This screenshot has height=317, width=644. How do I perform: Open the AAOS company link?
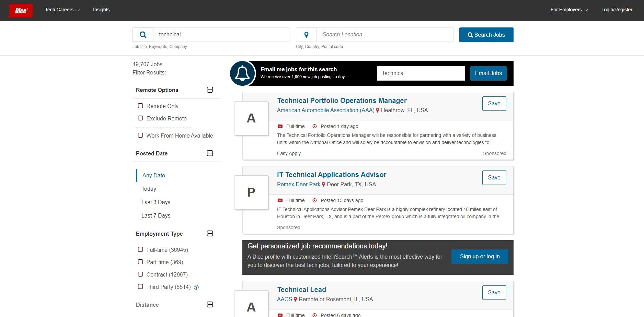point(285,300)
